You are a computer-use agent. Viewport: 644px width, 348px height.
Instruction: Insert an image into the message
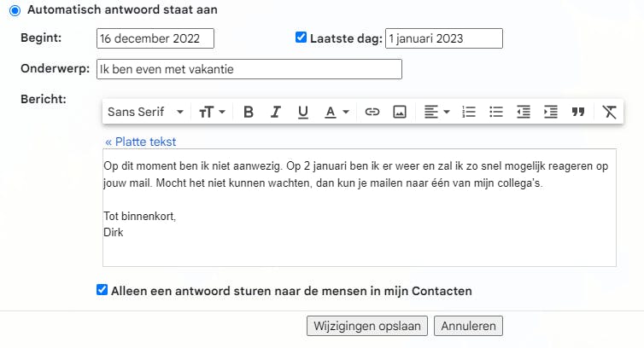399,112
